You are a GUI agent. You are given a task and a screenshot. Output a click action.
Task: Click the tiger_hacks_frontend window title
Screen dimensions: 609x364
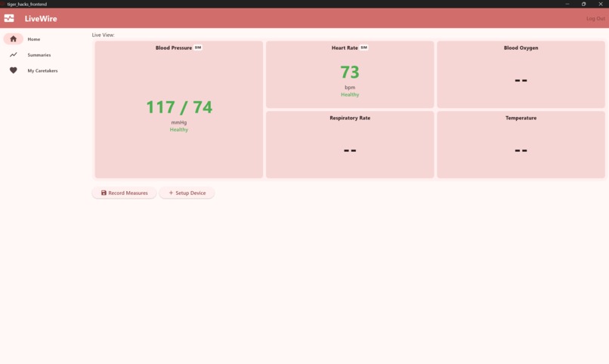click(26, 4)
